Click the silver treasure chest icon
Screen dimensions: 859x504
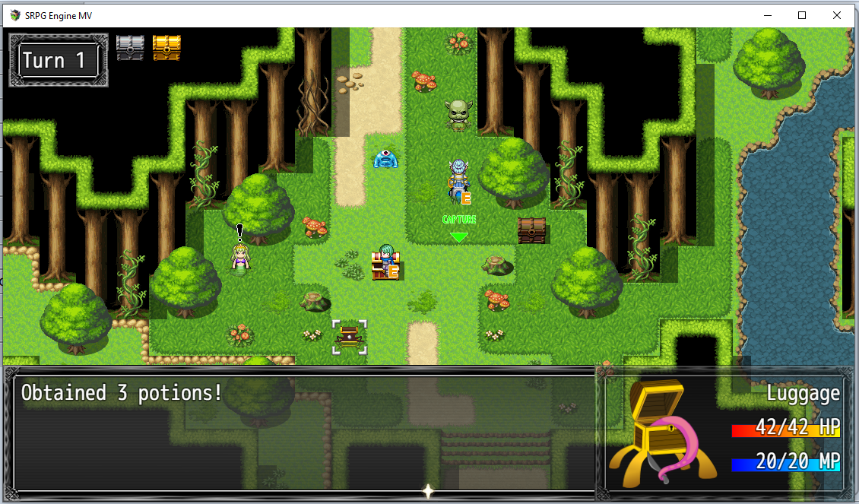tap(131, 48)
